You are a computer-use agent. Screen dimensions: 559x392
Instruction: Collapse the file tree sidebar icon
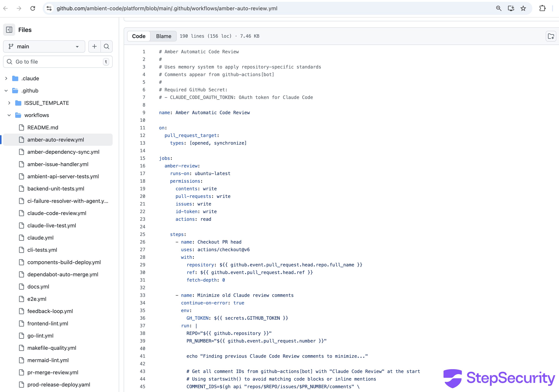coord(9,30)
